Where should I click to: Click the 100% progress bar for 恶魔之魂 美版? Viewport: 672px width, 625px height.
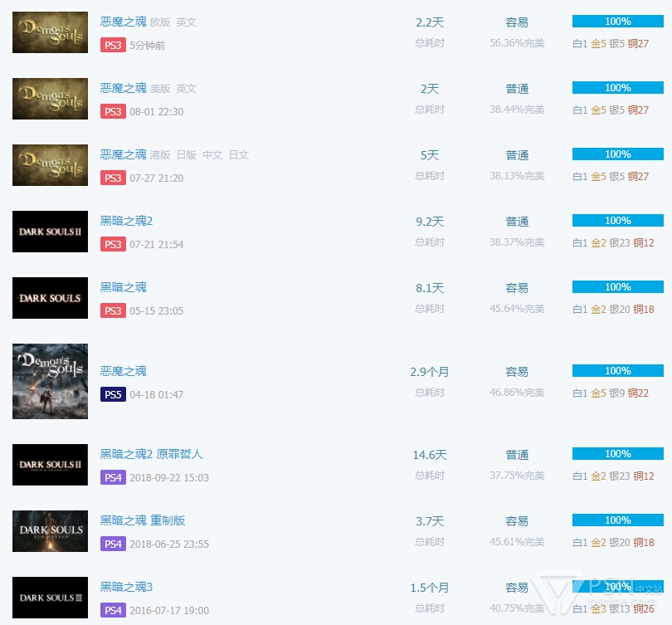tap(618, 88)
